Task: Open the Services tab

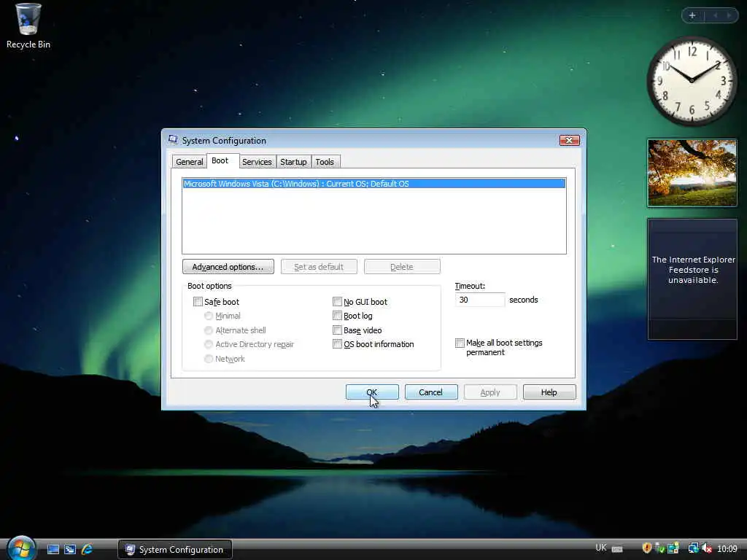Action: pyautogui.click(x=257, y=162)
